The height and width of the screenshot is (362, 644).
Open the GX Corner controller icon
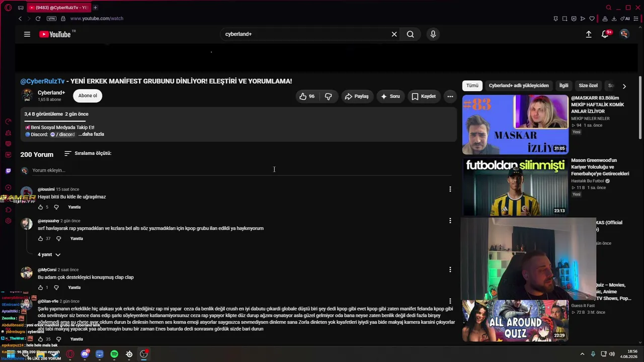click(x=21, y=8)
